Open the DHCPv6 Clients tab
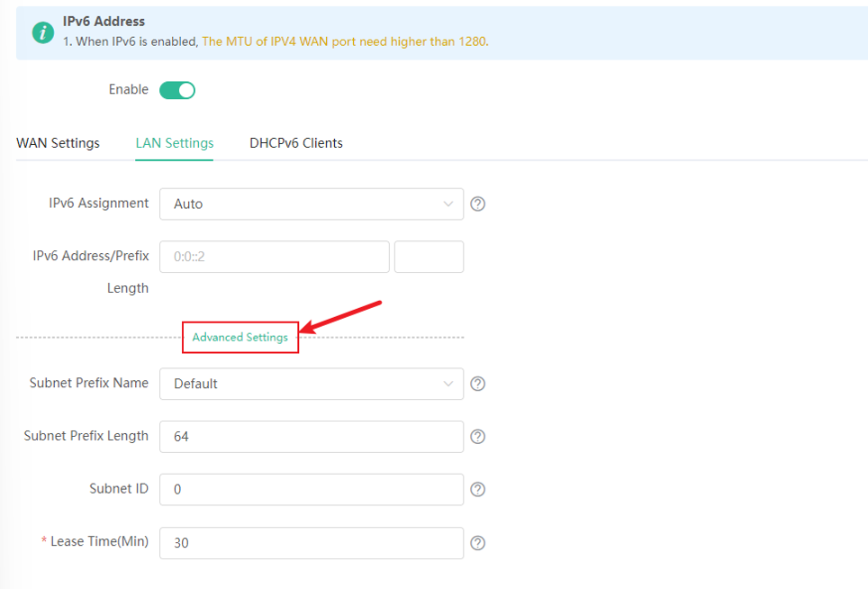 coord(296,143)
